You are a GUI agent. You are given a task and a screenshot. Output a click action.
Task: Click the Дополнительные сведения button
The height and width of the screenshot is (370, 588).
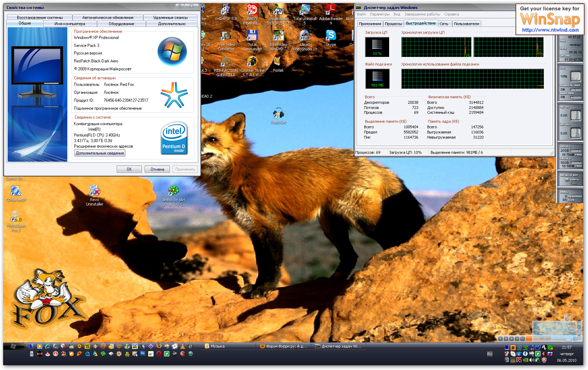(100, 153)
